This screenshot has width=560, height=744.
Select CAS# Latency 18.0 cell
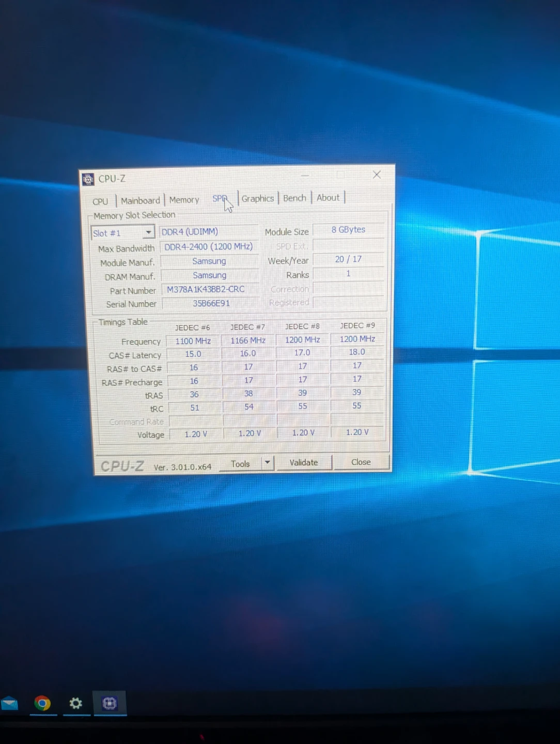[x=357, y=352]
